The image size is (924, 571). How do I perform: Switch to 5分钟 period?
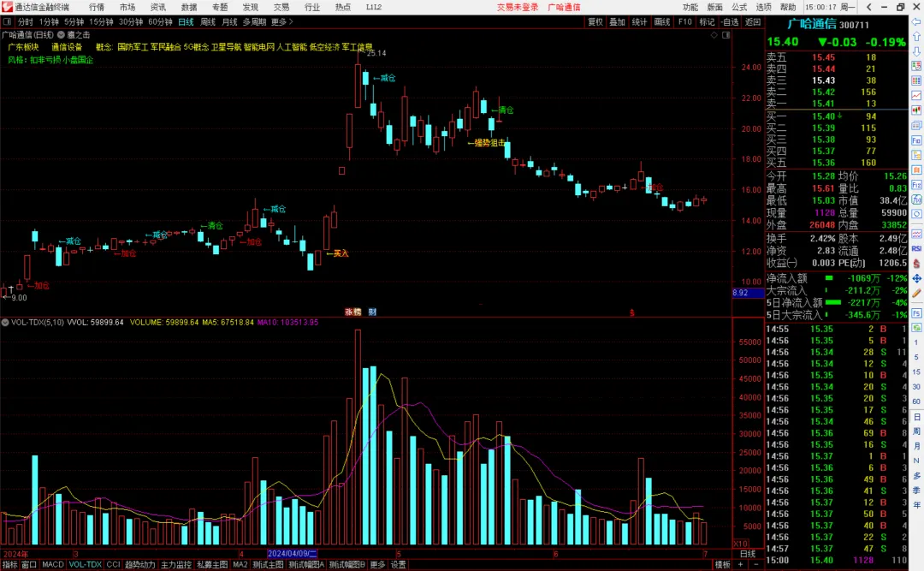click(74, 21)
